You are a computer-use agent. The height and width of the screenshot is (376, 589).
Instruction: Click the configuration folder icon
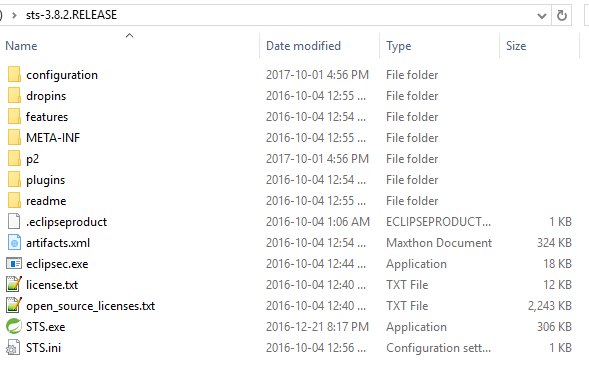click(14, 74)
